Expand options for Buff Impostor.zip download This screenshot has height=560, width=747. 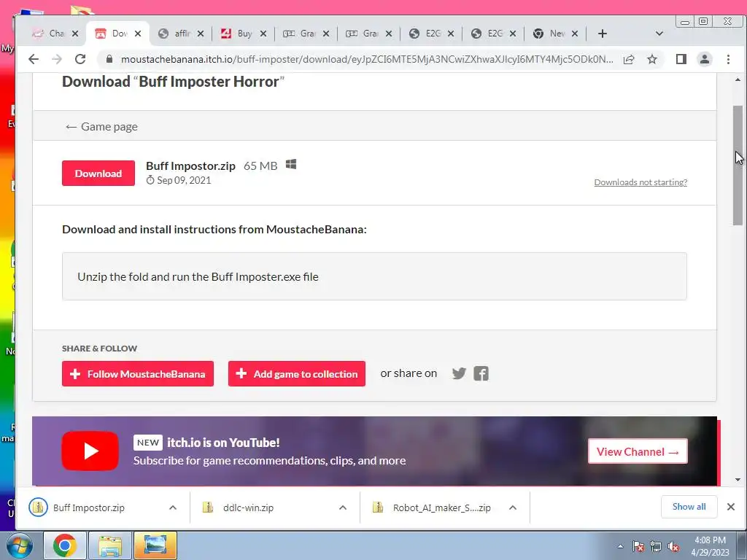pos(173,507)
